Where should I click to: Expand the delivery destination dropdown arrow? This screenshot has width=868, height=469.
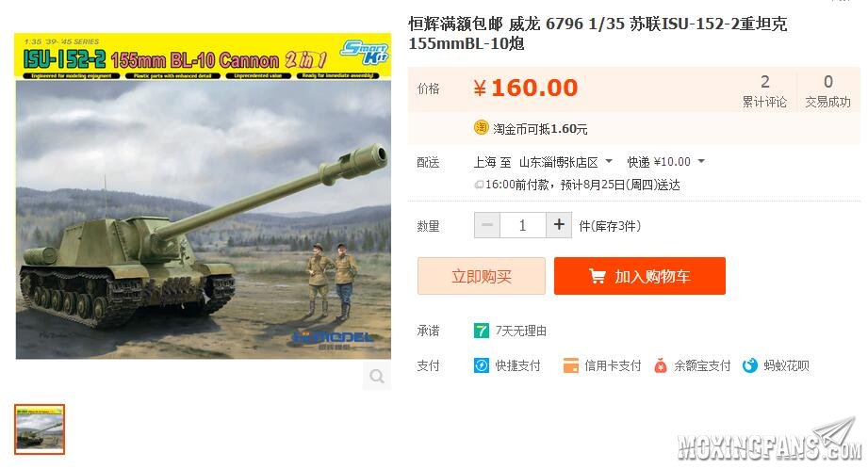609,161
